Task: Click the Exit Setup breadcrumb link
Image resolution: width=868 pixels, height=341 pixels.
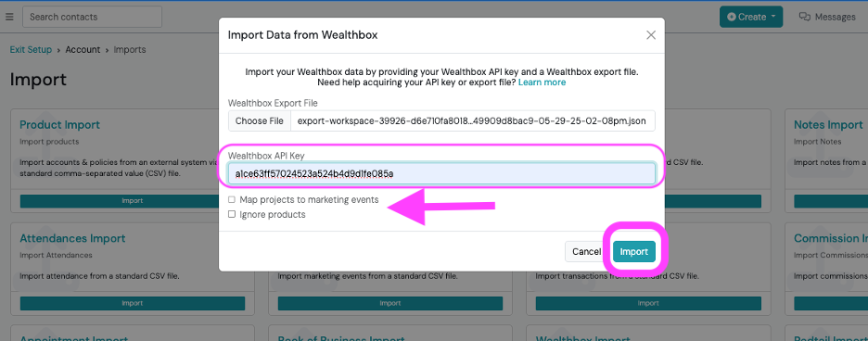Action: [31, 50]
